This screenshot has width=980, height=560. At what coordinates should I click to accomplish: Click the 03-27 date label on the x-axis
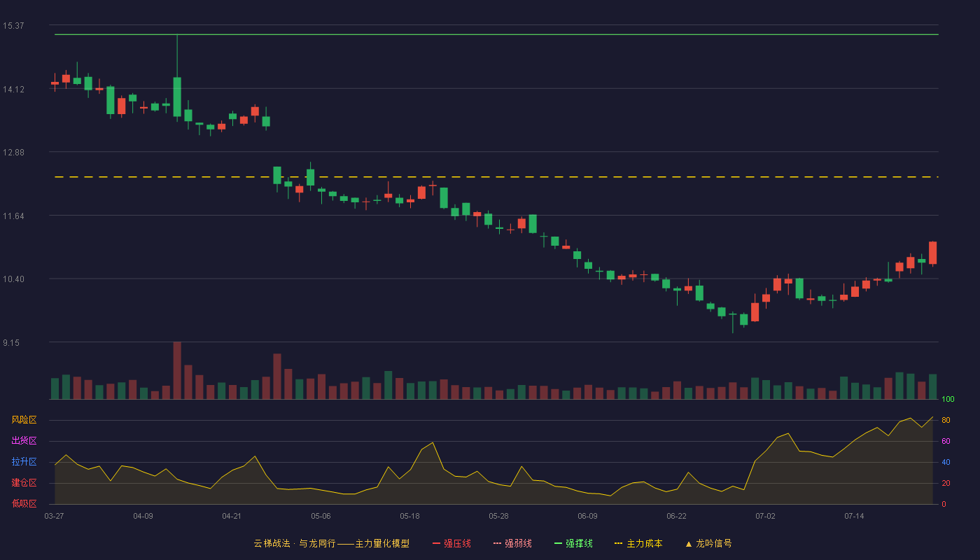tap(54, 516)
